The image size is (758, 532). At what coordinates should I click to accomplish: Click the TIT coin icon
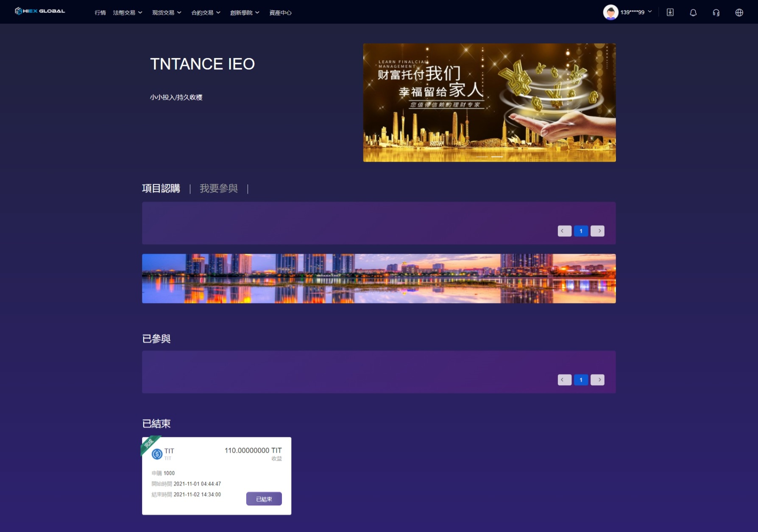[157, 454]
